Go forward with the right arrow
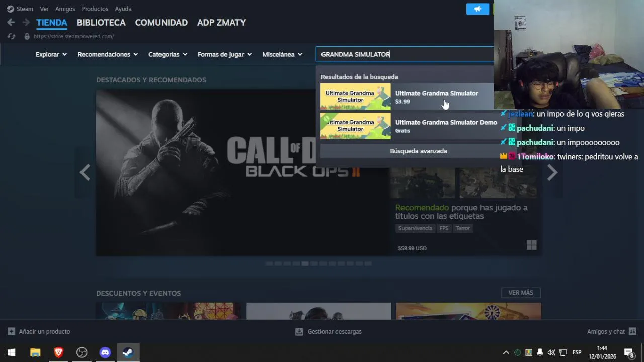The height and width of the screenshot is (362, 644). pyautogui.click(x=26, y=22)
